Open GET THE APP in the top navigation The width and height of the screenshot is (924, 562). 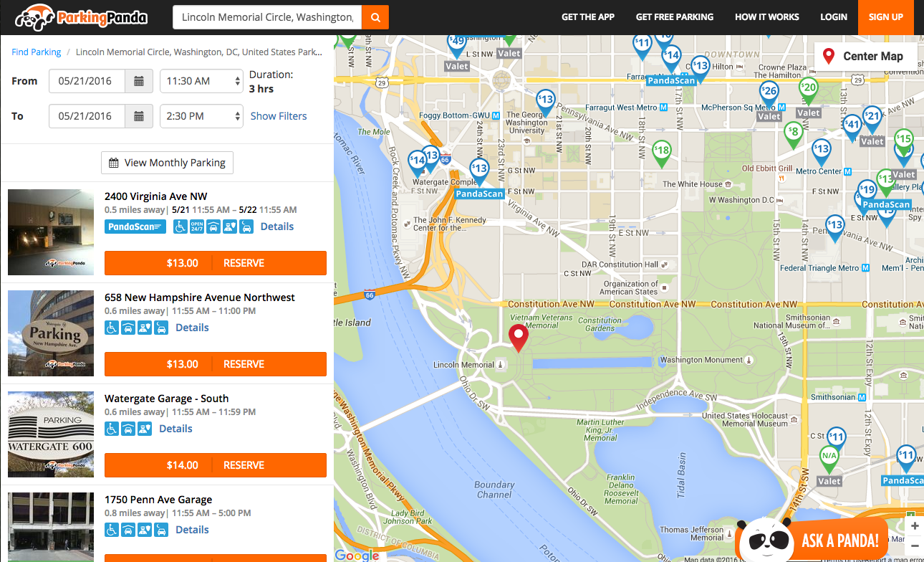click(588, 17)
